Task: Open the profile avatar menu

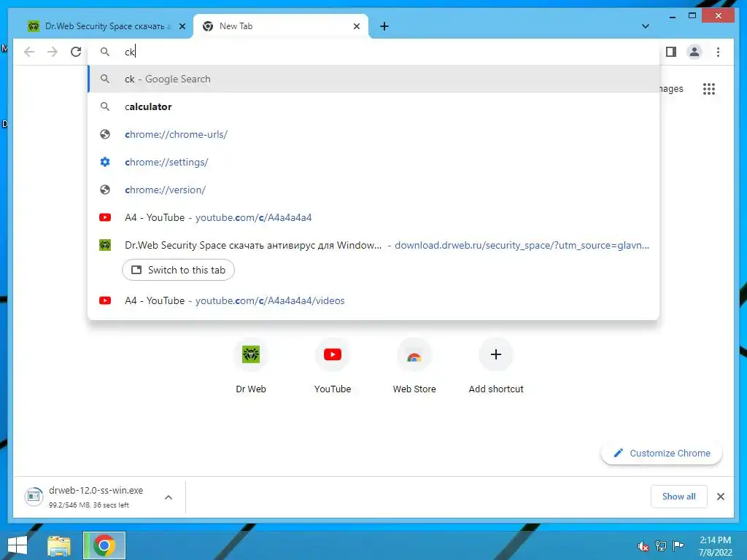Action: point(694,52)
